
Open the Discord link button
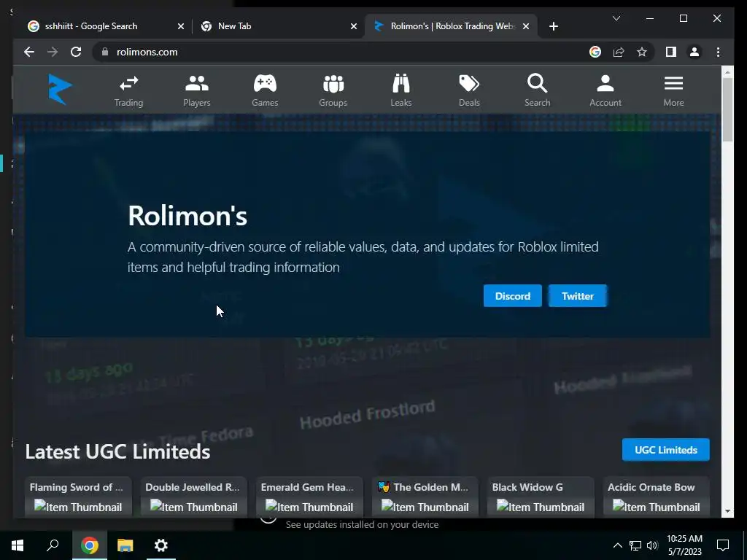click(513, 296)
